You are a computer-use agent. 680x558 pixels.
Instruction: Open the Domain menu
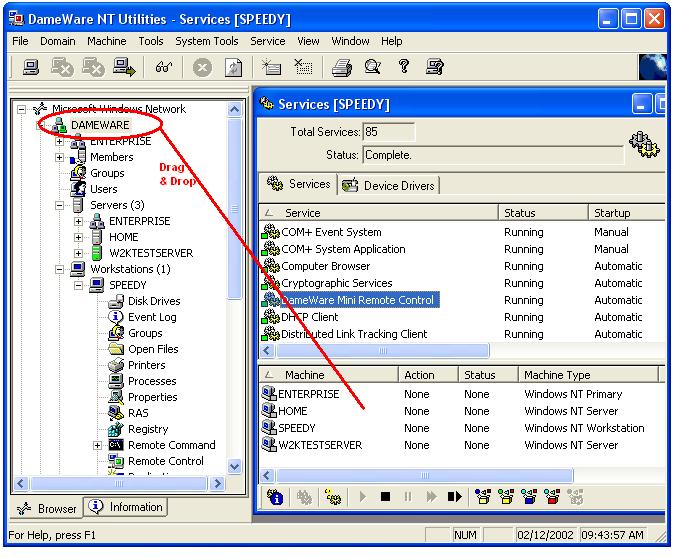(58, 41)
